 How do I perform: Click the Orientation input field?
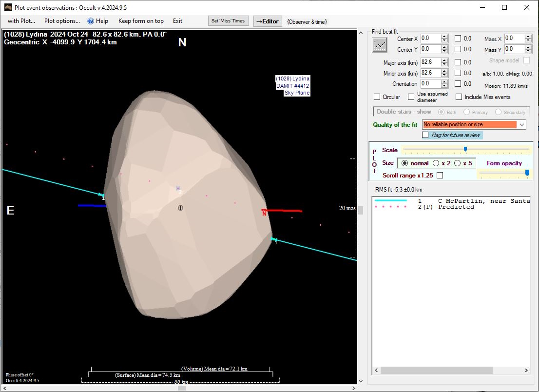tap(431, 83)
